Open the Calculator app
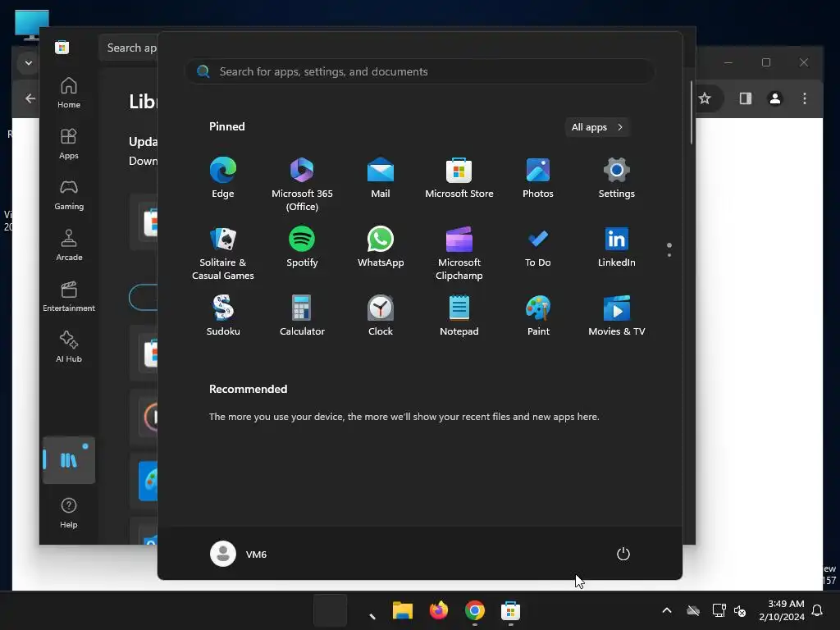This screenshot has height=630, width=840. [x=302, y=316]
